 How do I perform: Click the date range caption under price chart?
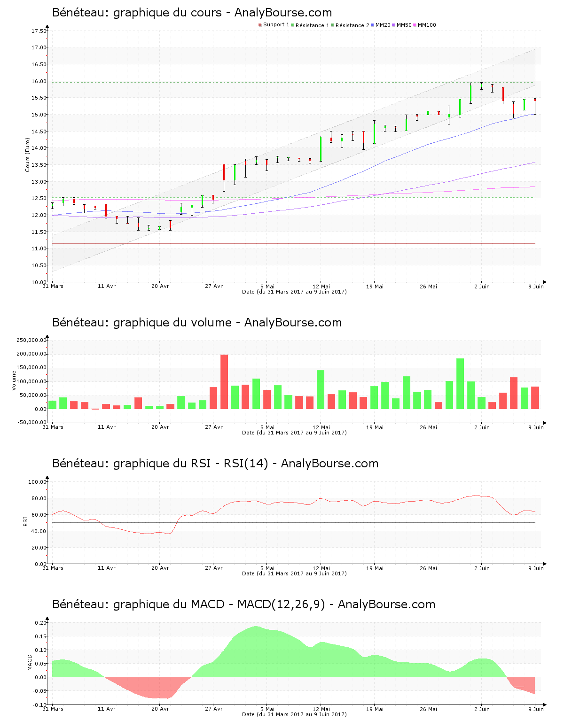coord(294,292)
